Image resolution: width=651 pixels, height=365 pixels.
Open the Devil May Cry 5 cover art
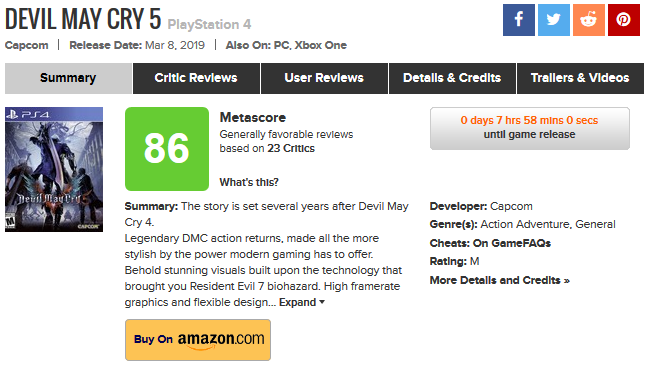click(54, 169)
